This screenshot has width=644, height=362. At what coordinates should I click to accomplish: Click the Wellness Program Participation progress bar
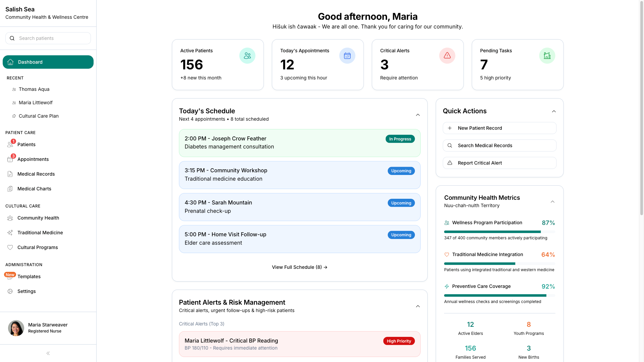coord(499,232)
